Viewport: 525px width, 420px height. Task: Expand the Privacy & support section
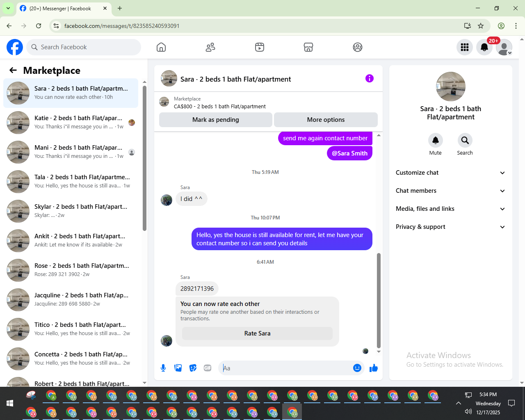pos(450,227)
